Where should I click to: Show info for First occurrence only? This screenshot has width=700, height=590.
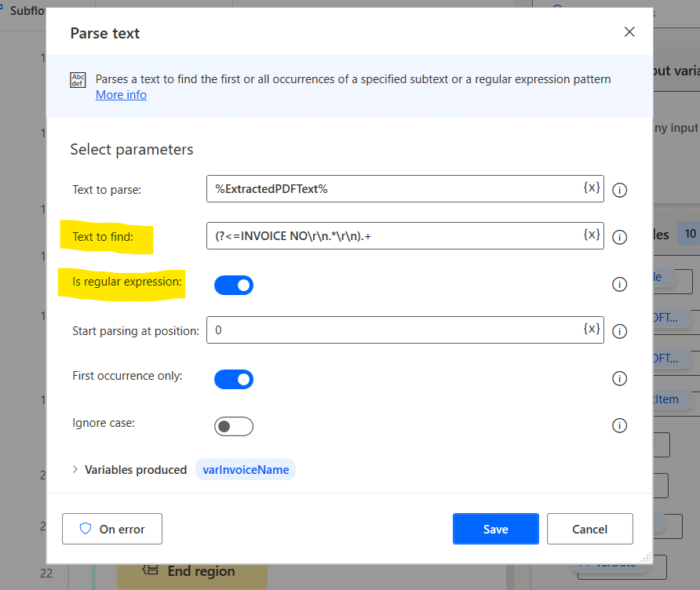[619, 378]
